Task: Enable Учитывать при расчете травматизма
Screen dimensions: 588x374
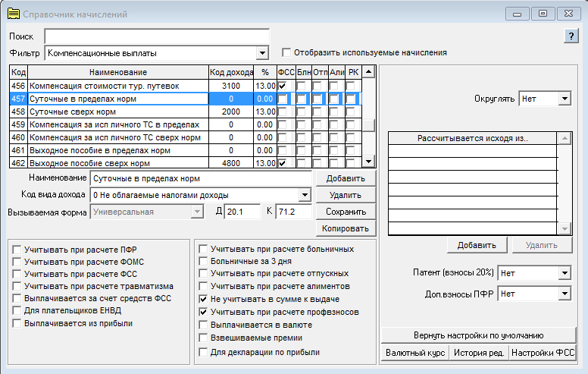Action: 17,286
